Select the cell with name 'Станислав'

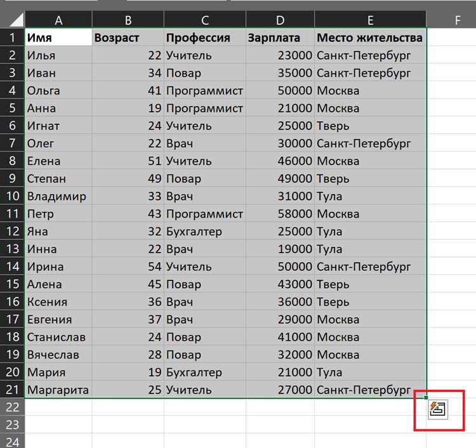pyautogui.click(x=58, y=336)
